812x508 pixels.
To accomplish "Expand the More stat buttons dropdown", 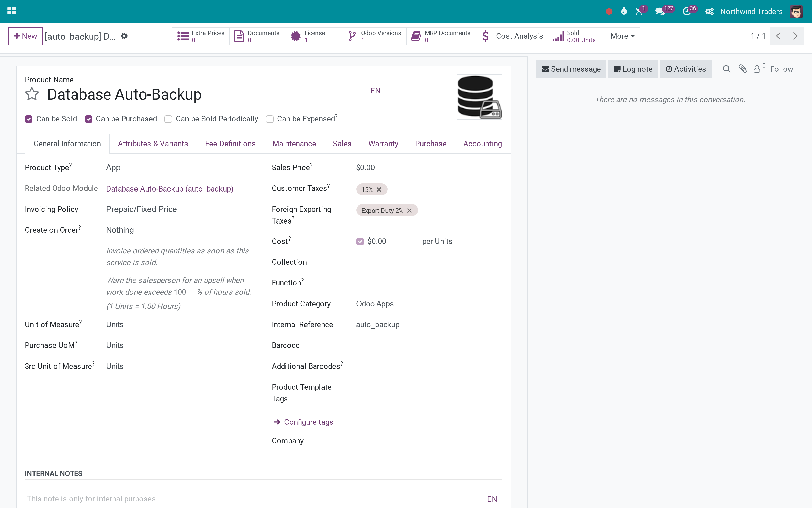I will tap(622, 36).
